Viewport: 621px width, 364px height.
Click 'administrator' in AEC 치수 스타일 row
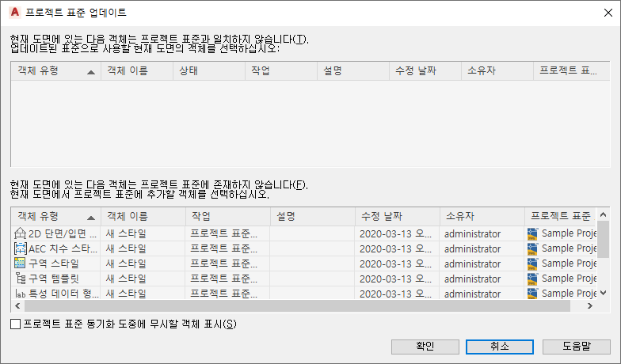click(472, 248)
